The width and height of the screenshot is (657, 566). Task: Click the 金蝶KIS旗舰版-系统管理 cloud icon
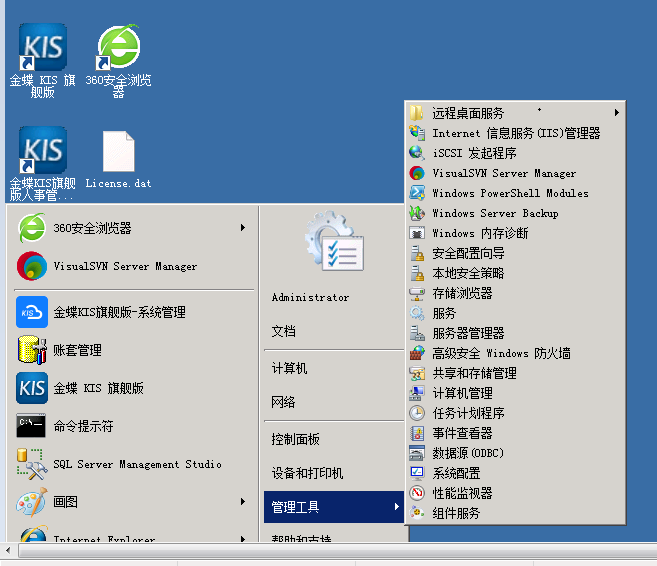(32, 312)
